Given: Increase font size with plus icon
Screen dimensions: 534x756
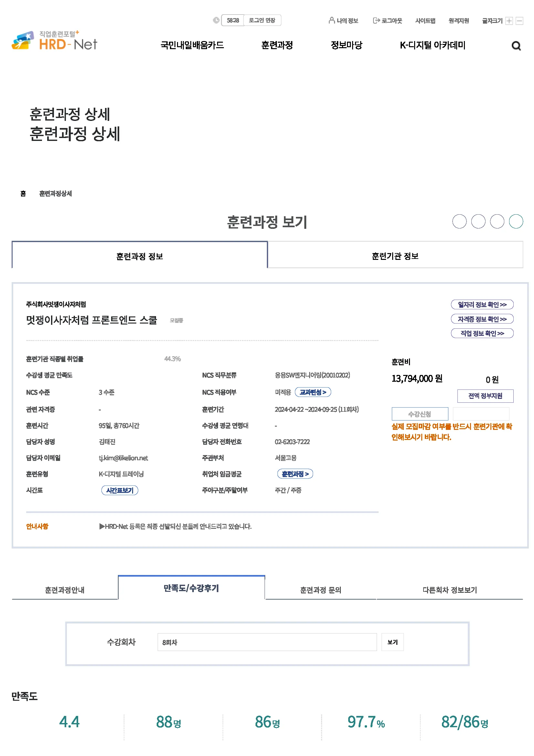Looking at the screenshot, I should tap(509, 21).
